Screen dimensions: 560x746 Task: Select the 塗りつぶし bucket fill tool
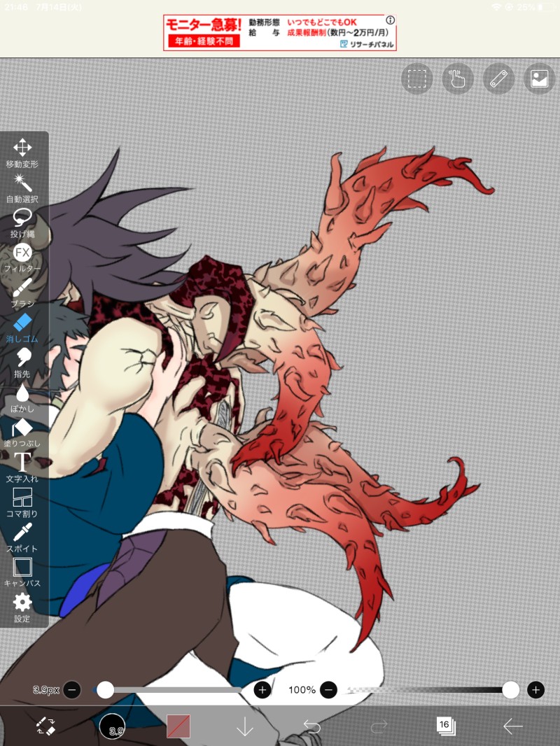click(x=22, y=433)
